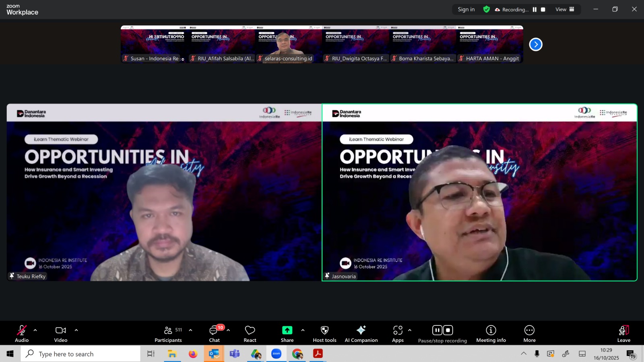Open the View layout menu

(x=565, y=10)
